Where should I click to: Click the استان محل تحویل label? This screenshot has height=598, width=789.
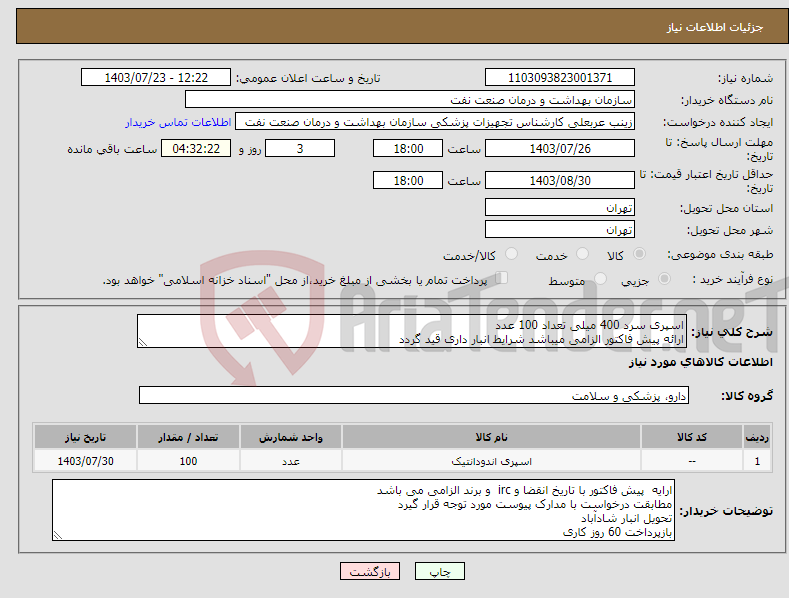click(x=727, y=208)
